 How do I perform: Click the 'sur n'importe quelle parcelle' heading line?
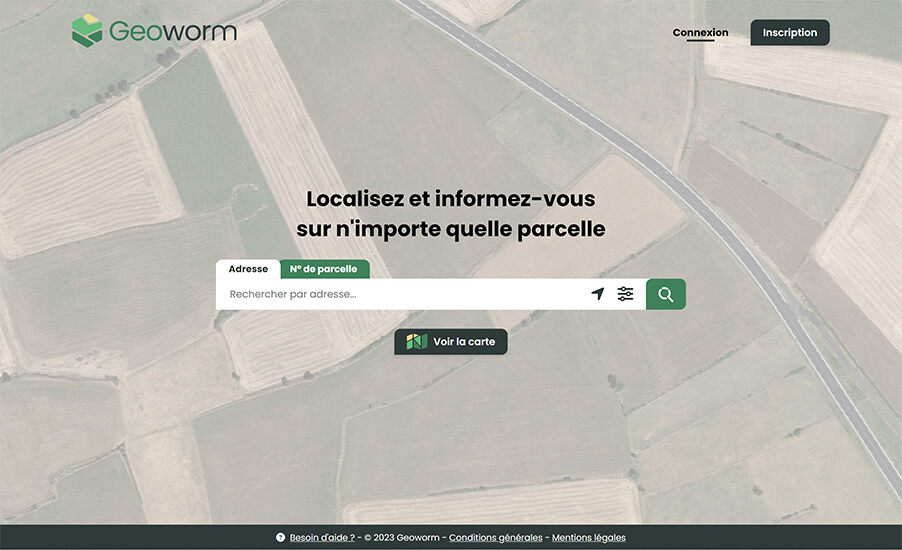[x=450, y=229]
